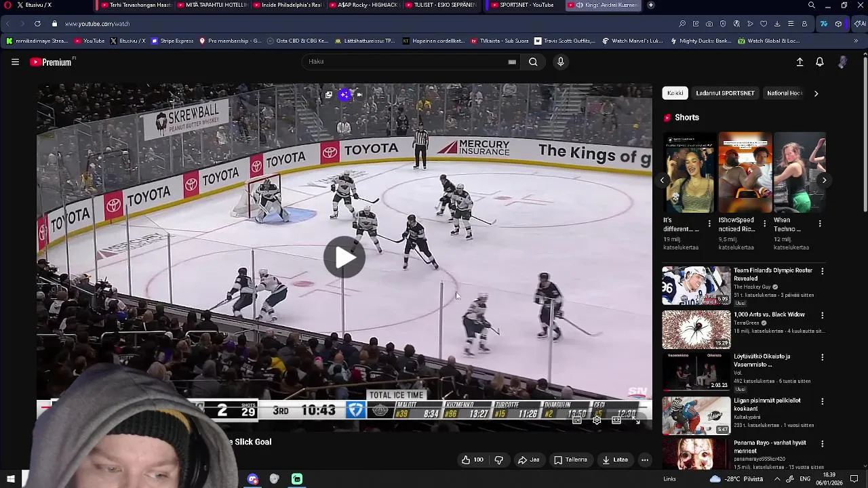Select the Ladannut SPORTSNET filter chip

(725, 93)
